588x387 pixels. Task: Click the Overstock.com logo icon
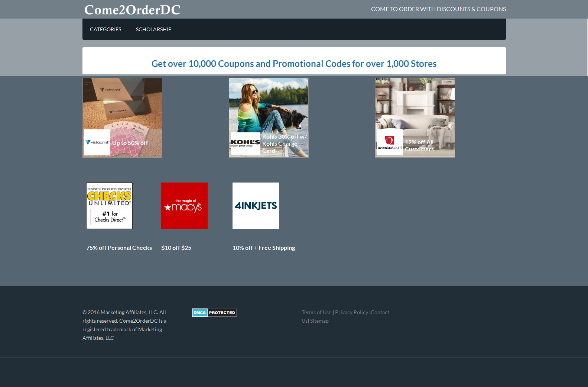390,142
